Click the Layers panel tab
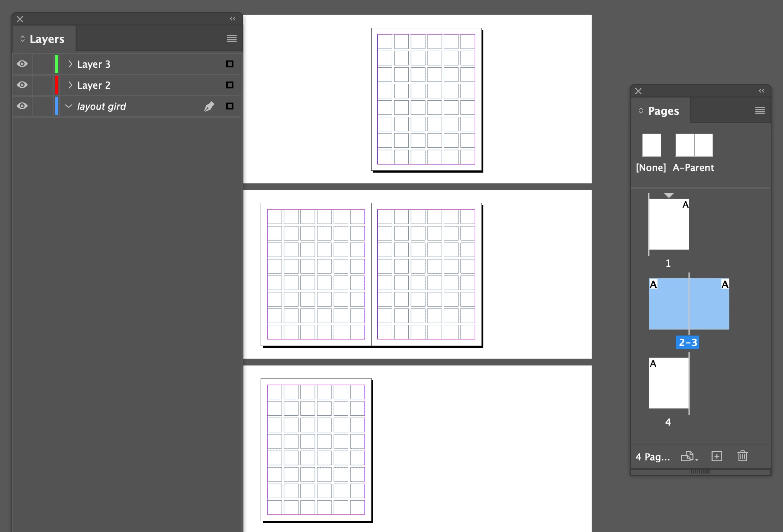783x532 pixels. pos(47,39)
